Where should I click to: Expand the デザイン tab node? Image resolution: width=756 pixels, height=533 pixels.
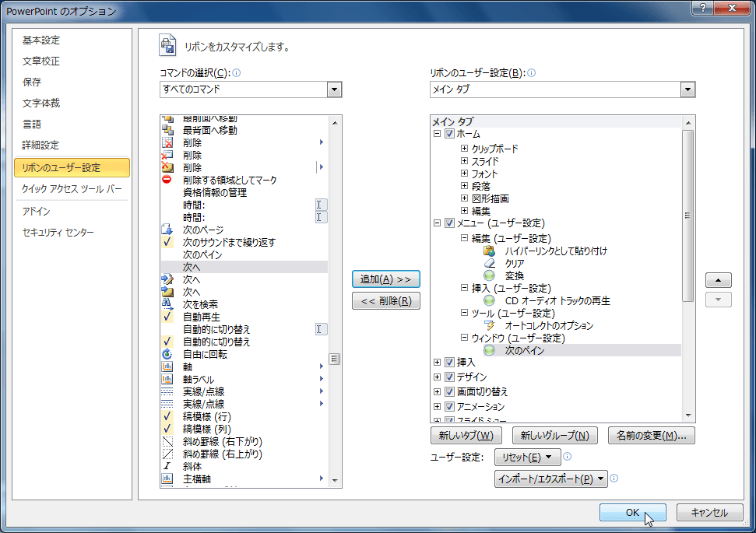437,377
